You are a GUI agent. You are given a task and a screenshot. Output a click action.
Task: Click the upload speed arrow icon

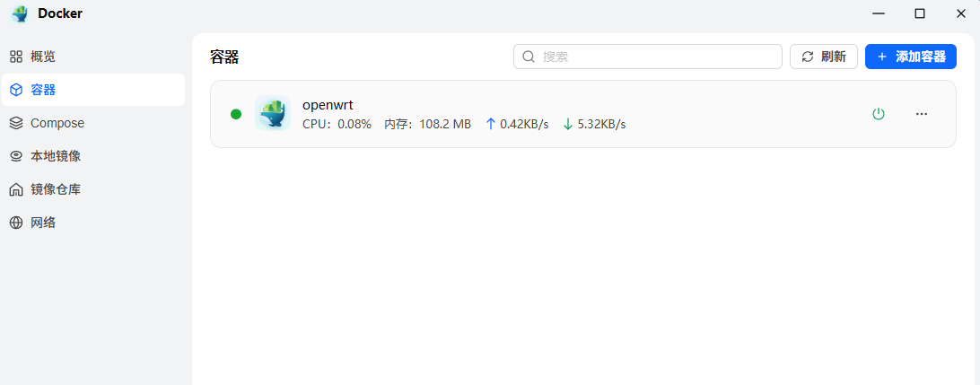(490, 124)
